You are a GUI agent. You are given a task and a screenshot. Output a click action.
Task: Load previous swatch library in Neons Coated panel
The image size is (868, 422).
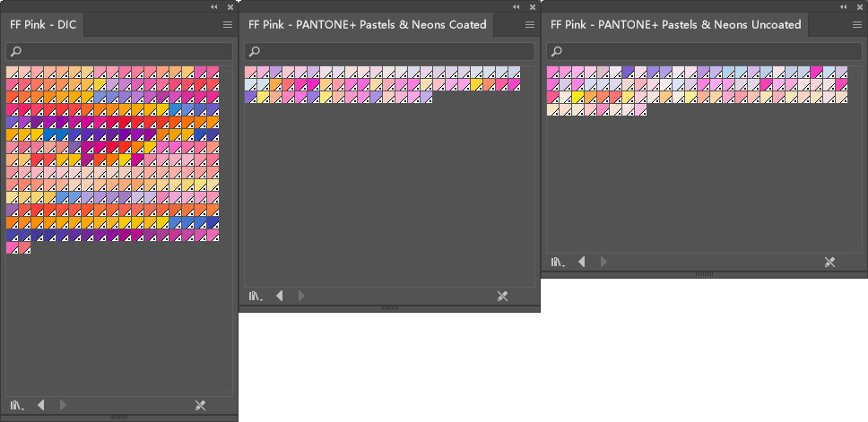tap(280, 296)
